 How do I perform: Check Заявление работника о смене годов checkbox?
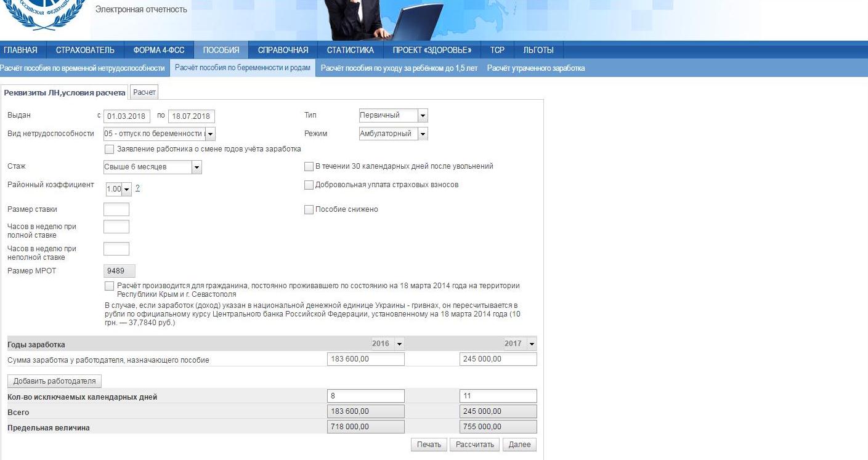[110, 149]
